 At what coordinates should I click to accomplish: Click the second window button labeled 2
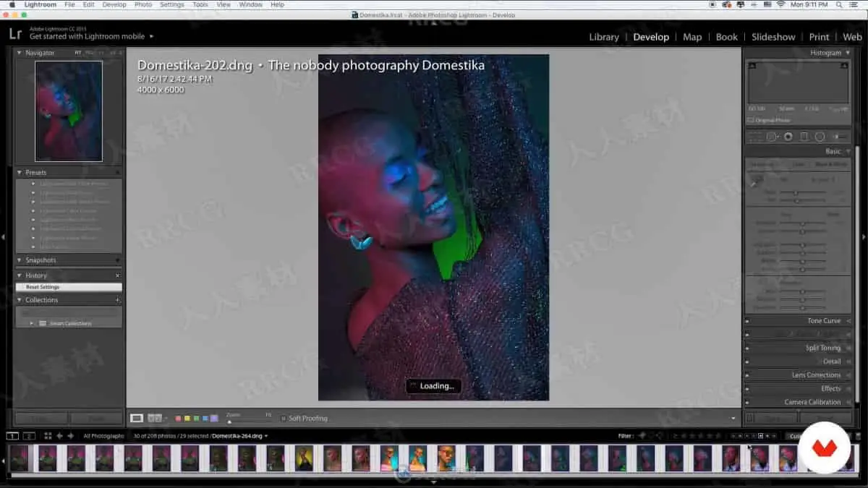tap(29, 436)
